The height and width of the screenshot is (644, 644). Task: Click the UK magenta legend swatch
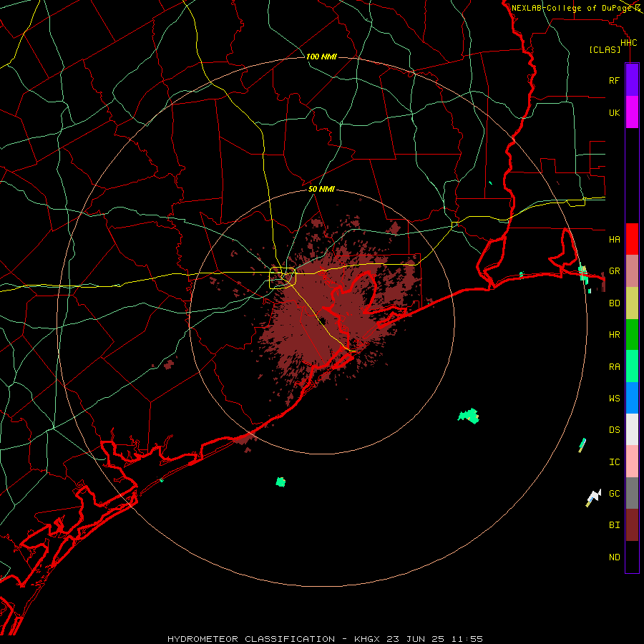tap(632, 112)
